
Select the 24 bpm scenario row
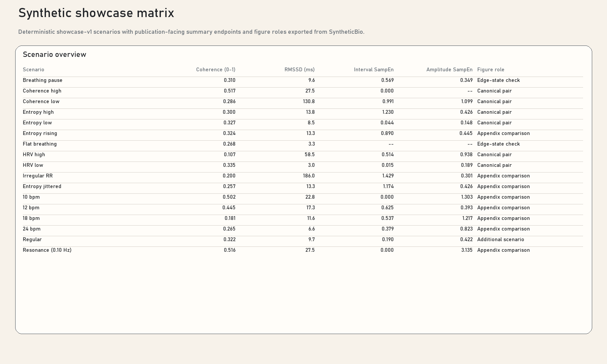303,229
